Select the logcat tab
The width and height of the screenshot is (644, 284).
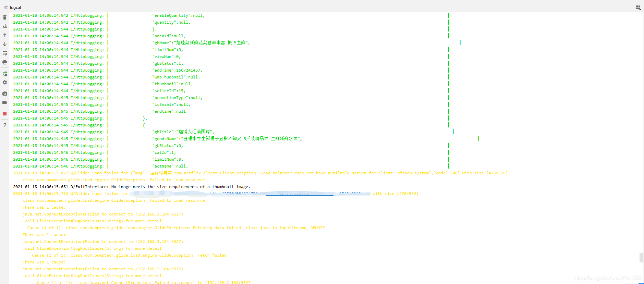pos(13,8)
